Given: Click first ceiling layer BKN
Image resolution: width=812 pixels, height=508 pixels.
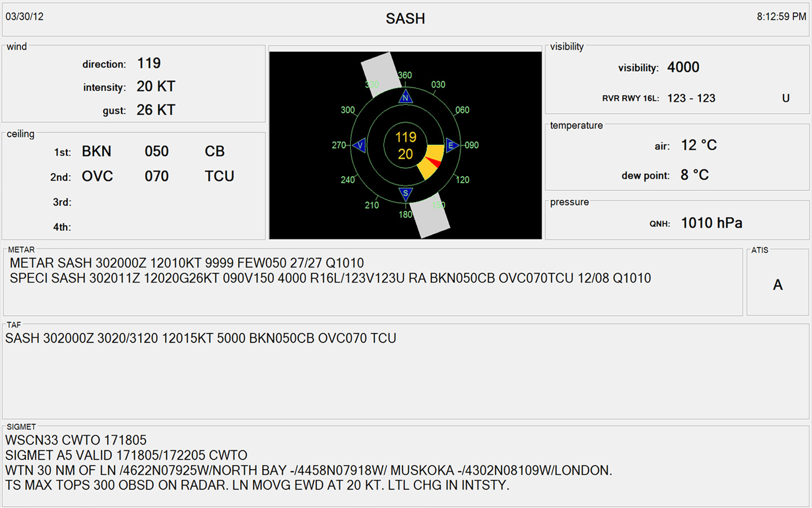Looking at the screenshot, I should click(x=96, y=151).
